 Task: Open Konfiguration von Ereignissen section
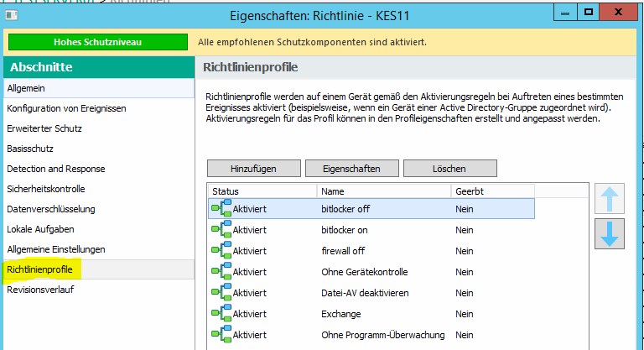coord(99,108)
